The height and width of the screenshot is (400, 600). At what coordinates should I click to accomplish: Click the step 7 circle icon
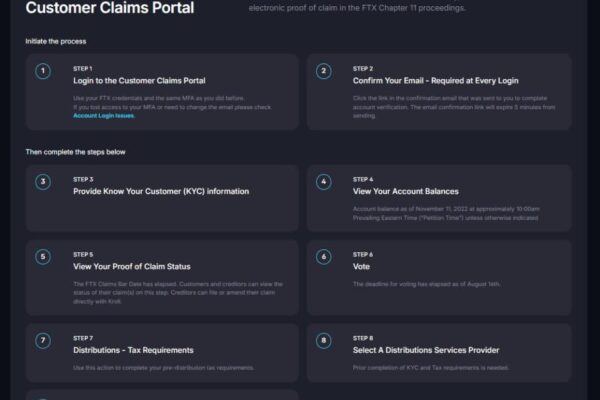coord(43,341)
